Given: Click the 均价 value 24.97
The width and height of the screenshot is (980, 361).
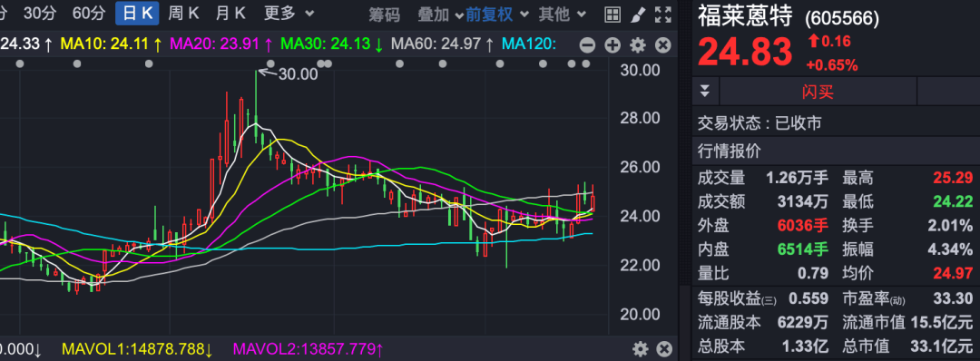Looking at the screenshot, I should click(x=953, y=273).
